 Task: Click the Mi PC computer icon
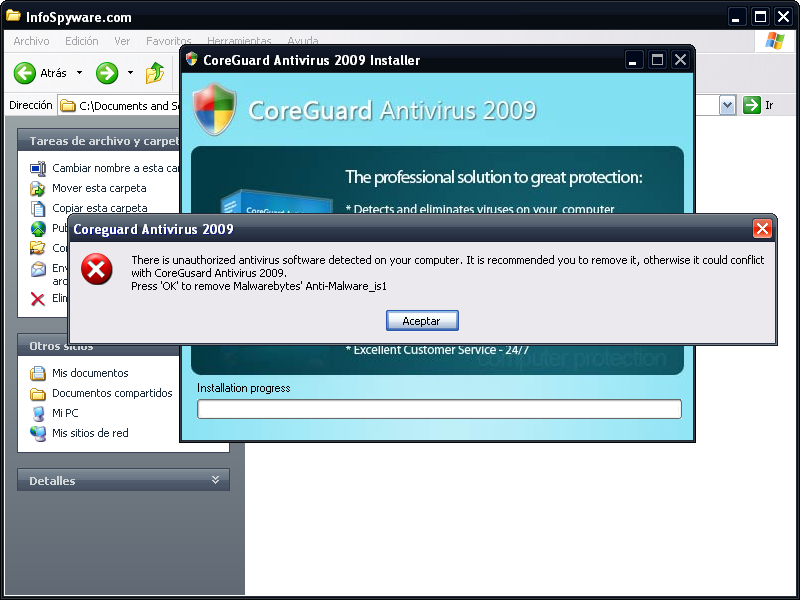[38, 413]
